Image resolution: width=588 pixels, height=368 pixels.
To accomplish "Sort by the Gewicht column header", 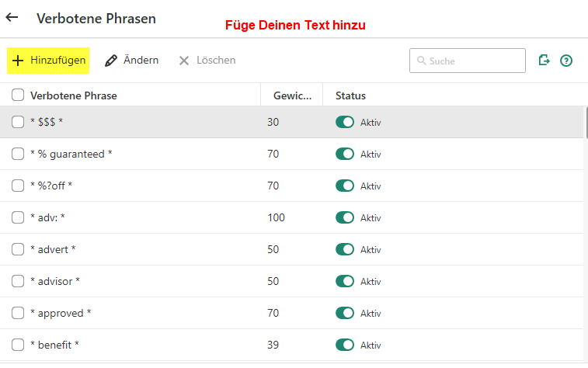I will (291, 95).
